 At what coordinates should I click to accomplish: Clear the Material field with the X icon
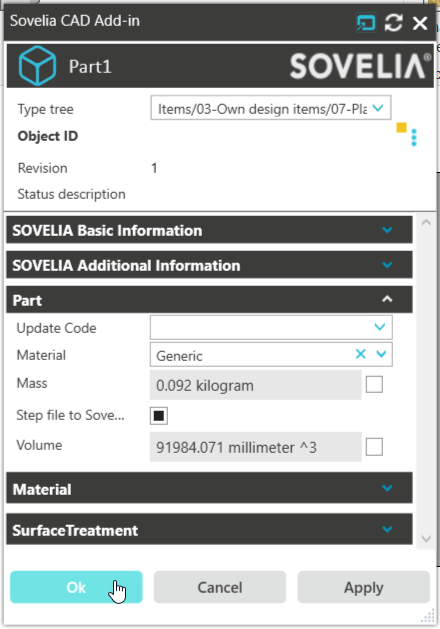point(361,354)
